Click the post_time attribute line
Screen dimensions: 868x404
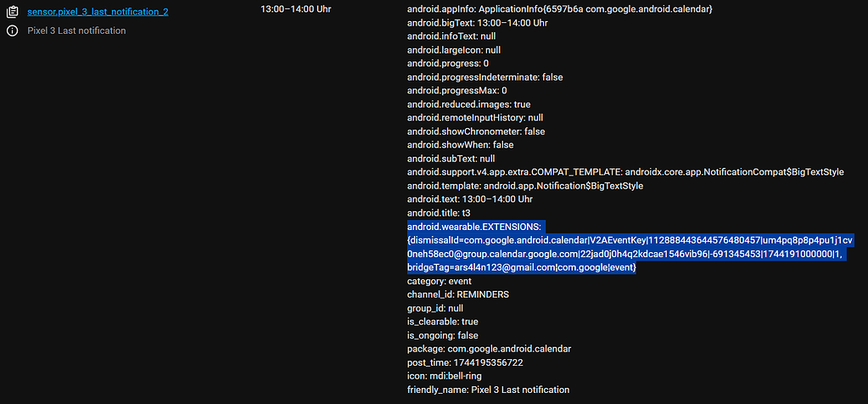[465, 362]
